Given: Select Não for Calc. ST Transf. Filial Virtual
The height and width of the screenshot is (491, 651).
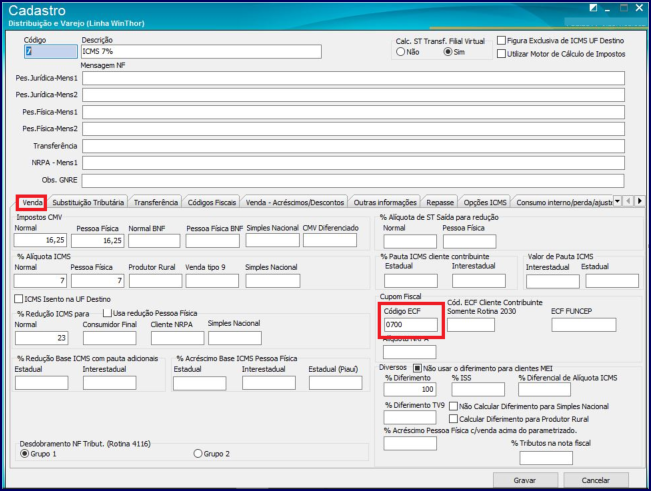Looking at the screenshot, I should pos(400,52).
